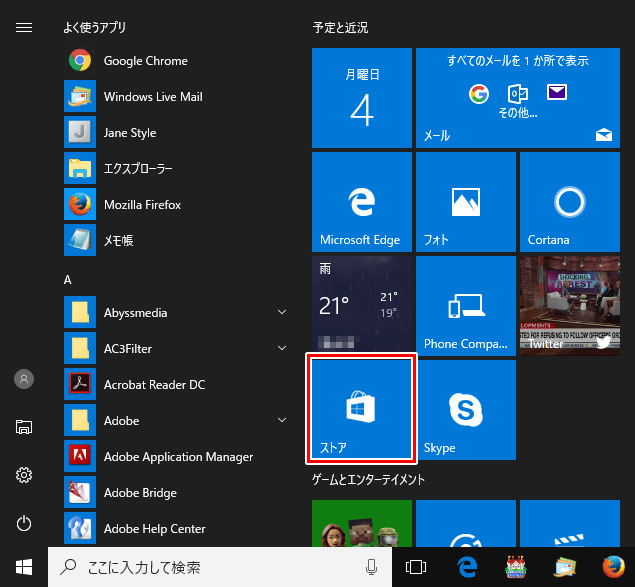635x587 pixels.
Task: Open Edge from the taskbar
Action: pos(467,567)
